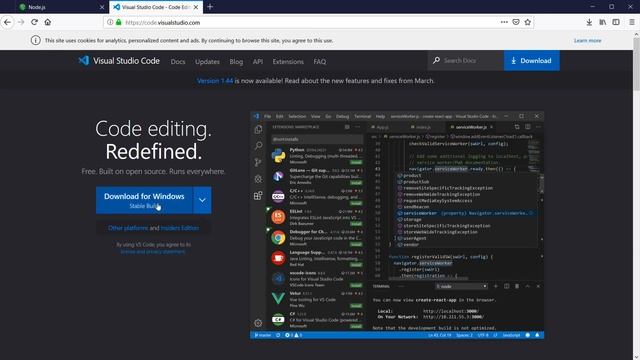Close the Visual Studio Code tab

coord(196,7)
